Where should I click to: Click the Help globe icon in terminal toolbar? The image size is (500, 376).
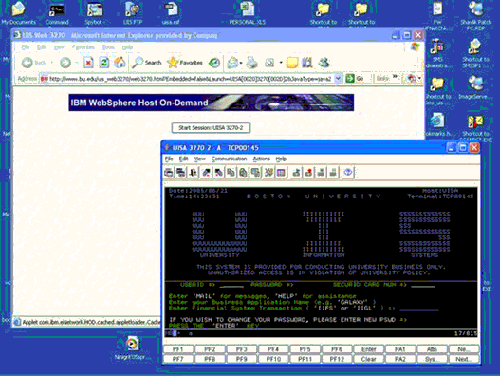pos(348,173)
